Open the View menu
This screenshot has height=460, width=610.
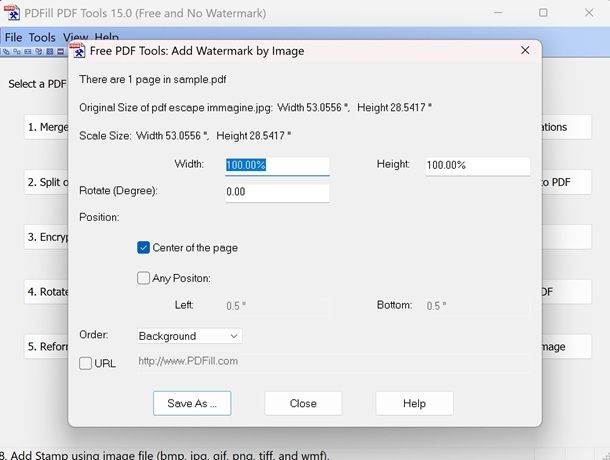coord(75,37)
